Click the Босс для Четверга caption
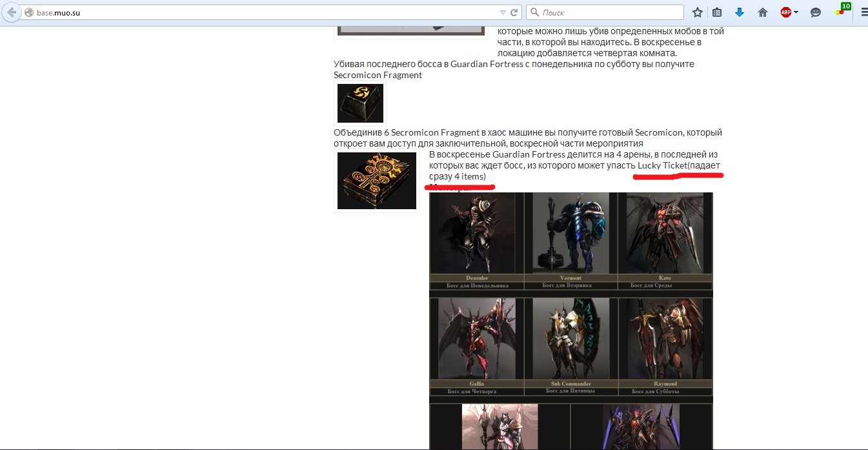This screenshot has height=450, width=868. tap(472, 392)
